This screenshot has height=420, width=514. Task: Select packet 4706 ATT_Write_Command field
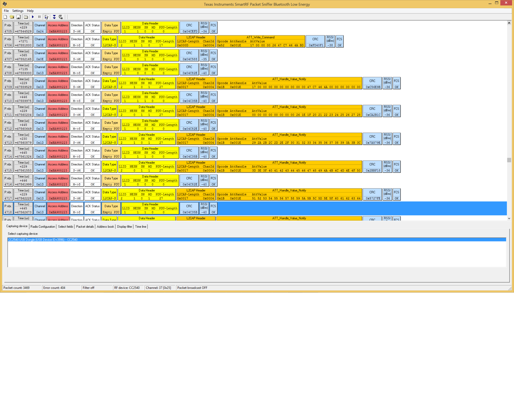tap(260, 41)
